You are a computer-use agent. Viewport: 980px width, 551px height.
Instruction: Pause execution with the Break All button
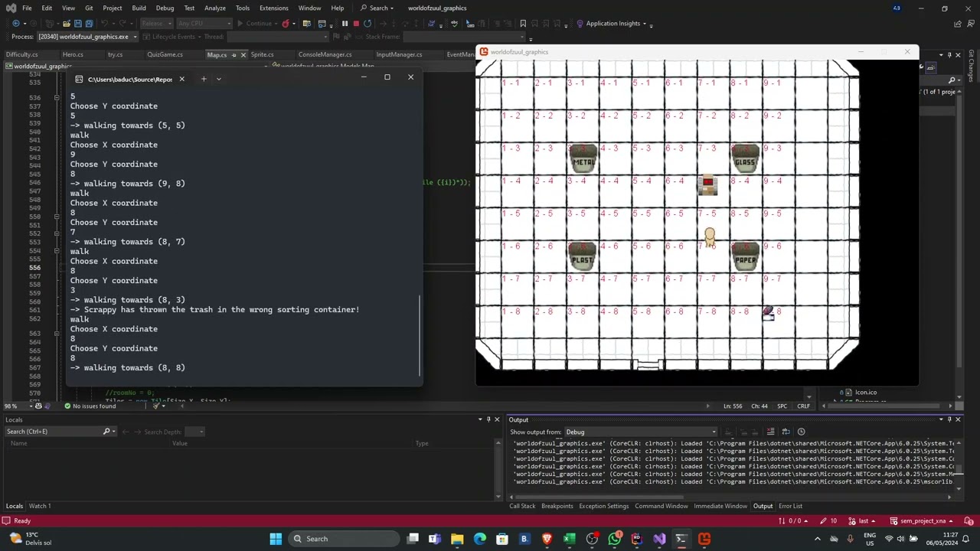pyautogui.click(x=345, y=24)
